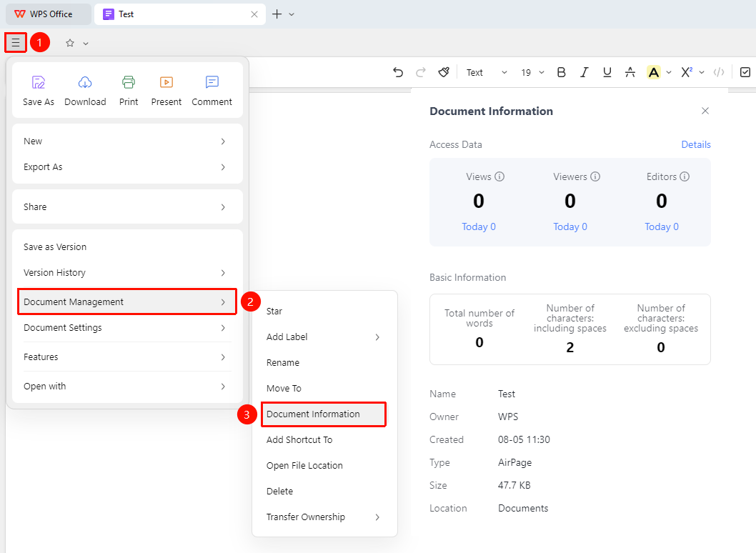Open the dropdown next to the star icon
Viewport: 756px width, 553px height.
[x=85, y=44]
